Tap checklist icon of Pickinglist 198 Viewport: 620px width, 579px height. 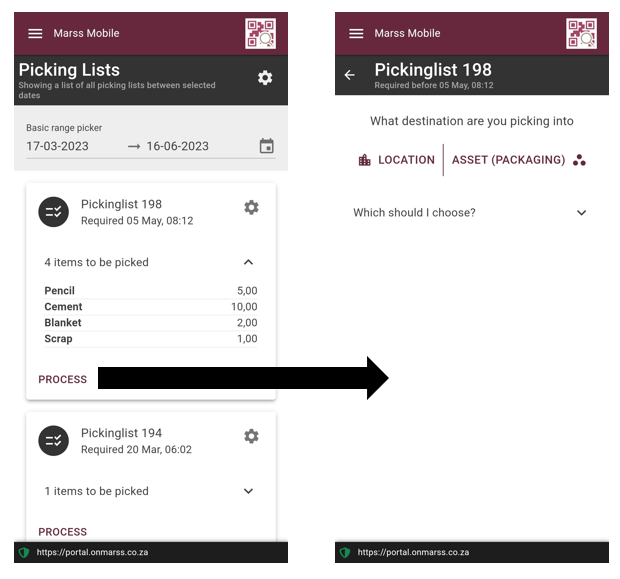(x=53, y=212)
